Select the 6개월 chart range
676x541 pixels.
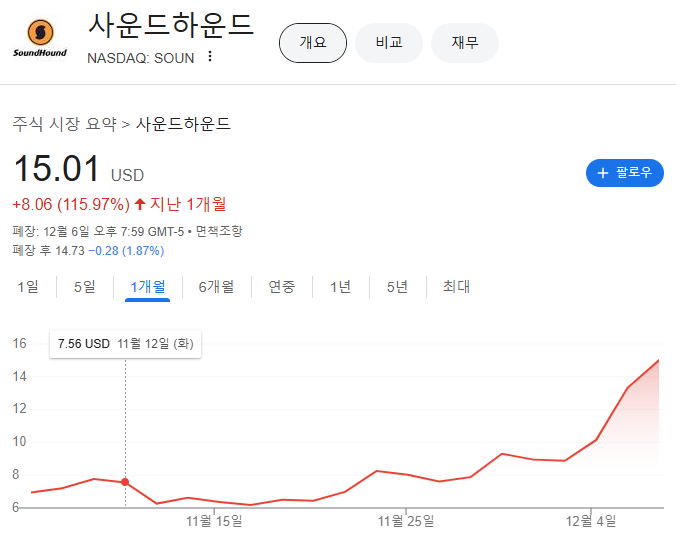tap(216, 287)
